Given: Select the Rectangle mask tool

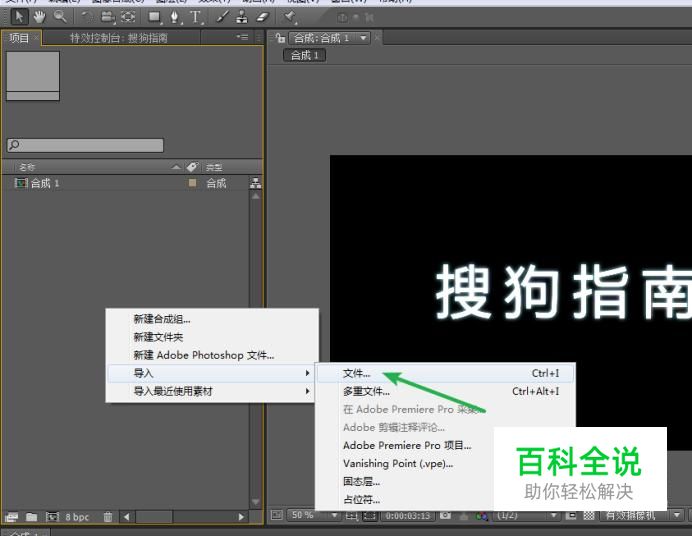Looking at the screenshot, I should click(154, 17).
